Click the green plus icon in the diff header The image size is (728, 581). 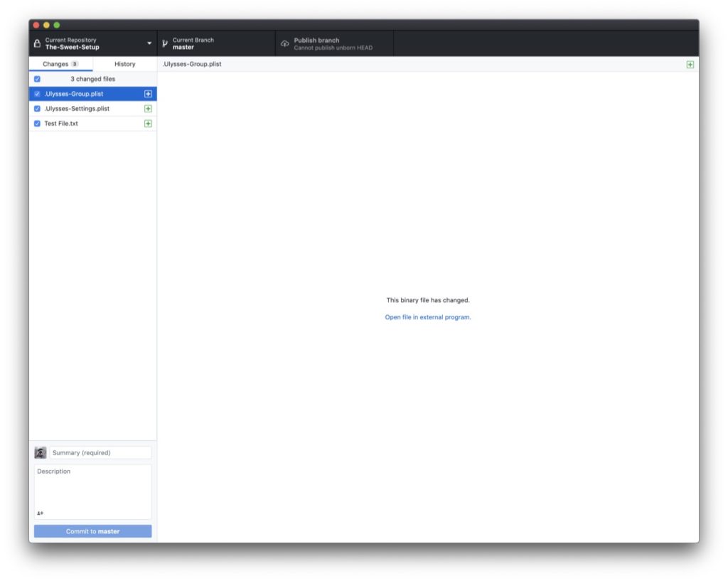click(x=689, y=64)
